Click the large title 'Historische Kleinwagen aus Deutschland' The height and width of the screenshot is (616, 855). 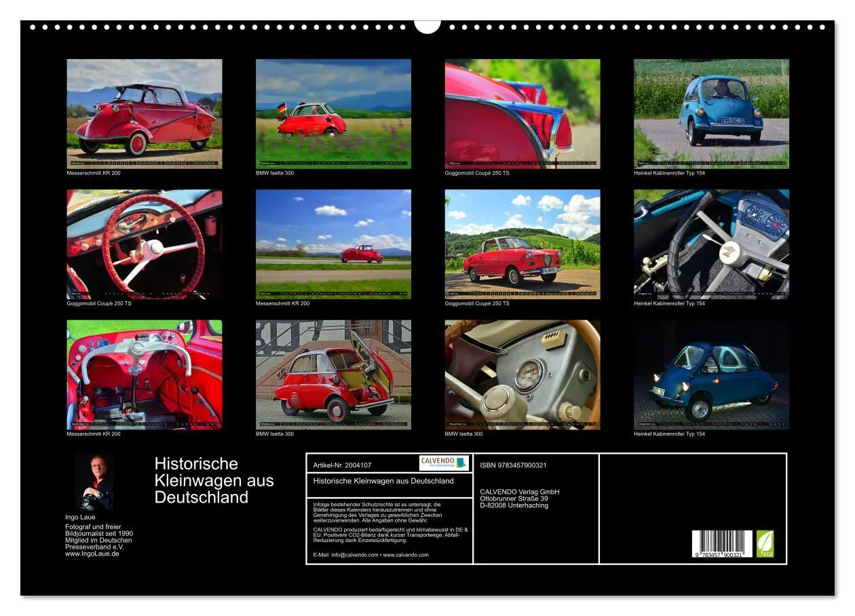click(214, 480)
